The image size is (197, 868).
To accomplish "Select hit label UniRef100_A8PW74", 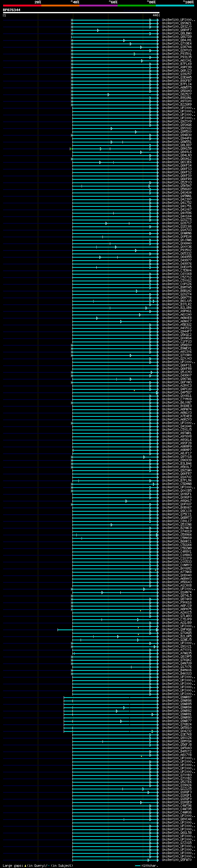I will point(176,410).
